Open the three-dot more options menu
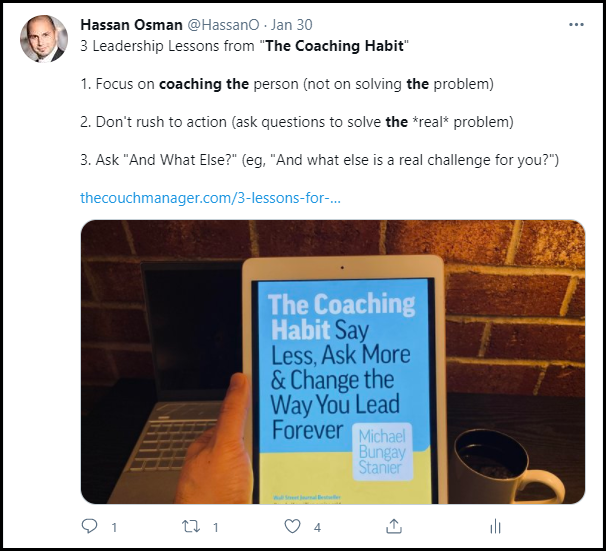 576,25
